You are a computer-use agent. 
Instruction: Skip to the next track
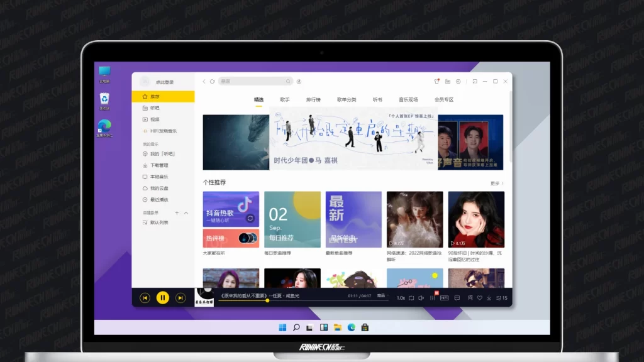click(x=180, y=298)
